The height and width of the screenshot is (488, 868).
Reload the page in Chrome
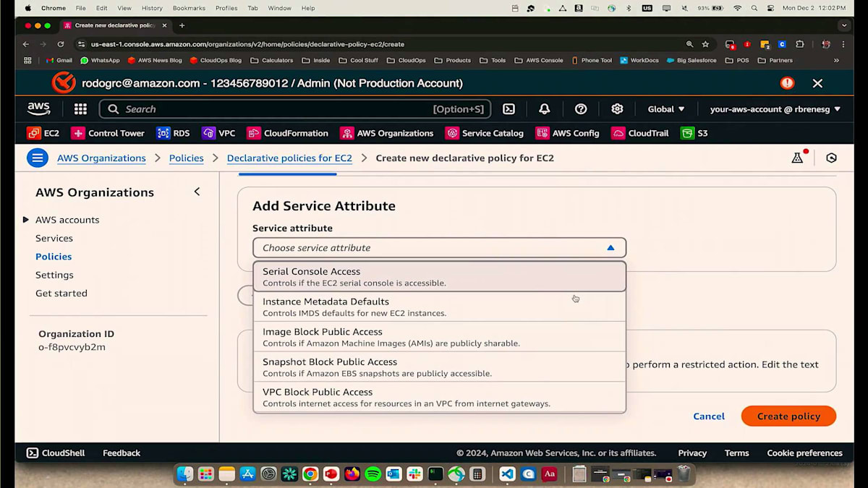point(61,44)
